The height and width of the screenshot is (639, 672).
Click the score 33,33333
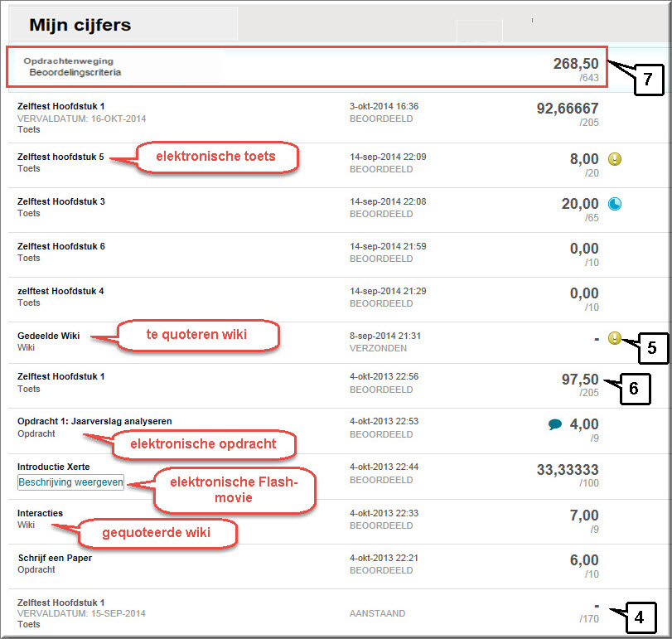568,470
